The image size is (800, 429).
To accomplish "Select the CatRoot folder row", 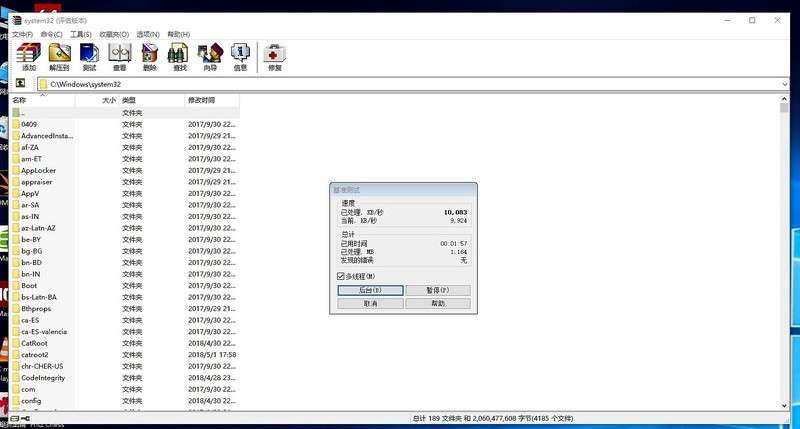I will point(125,343).
